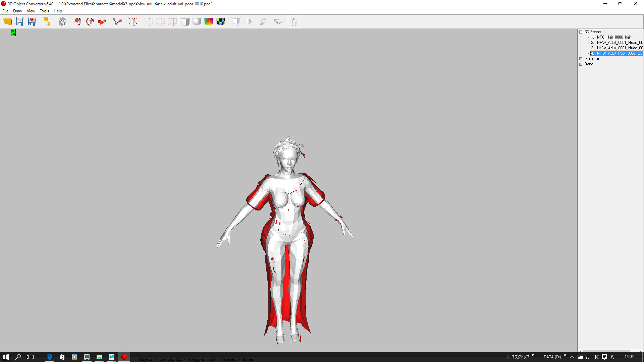Image resolution: width=644 pixels, height=362 pixels.
Task: Open the Windows Start menu
Action: pos(6,357)
